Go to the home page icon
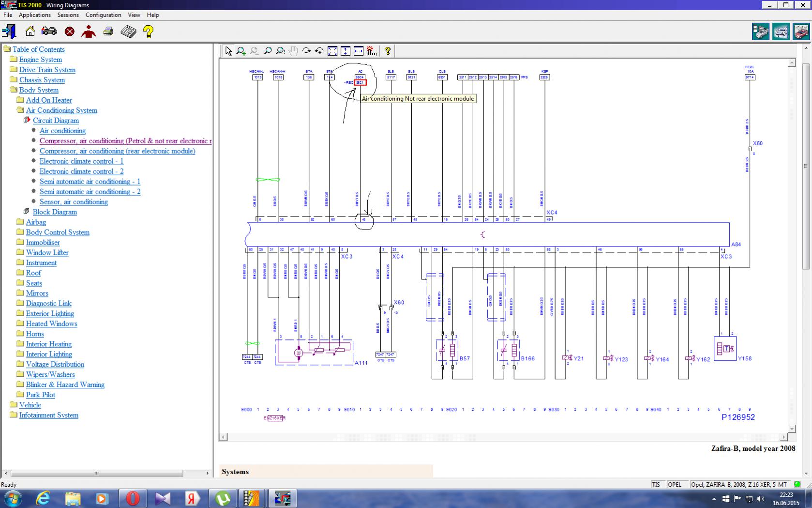Image resolution: width=812 pixels, height=508 pixels. [x=30, y=32]
